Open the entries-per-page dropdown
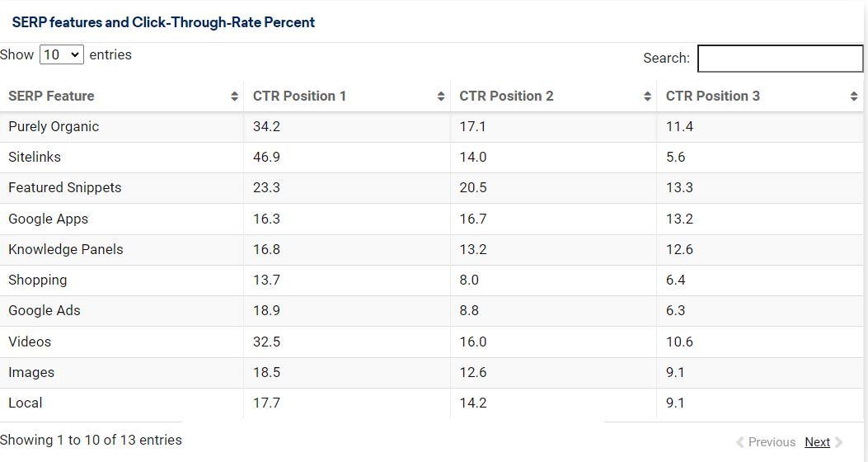868x462 pixels. point(62,54)
